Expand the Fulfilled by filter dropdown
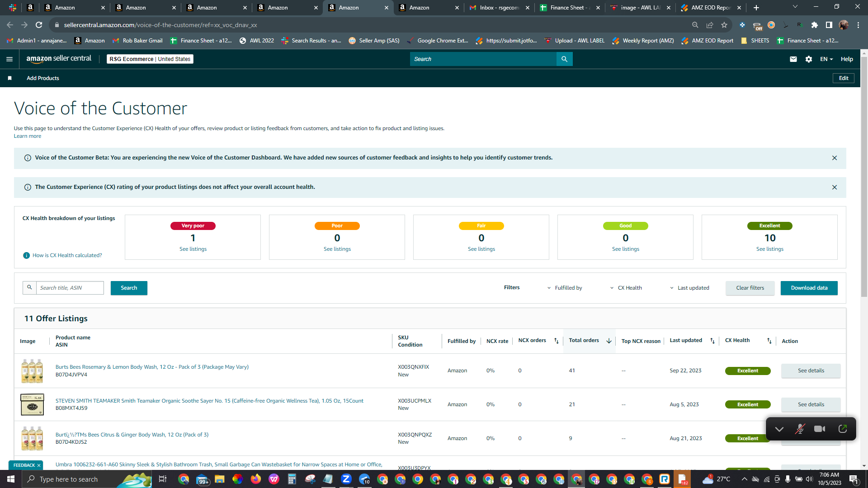The width and height of the screenshot is (868, 488). tap(565, 288)
